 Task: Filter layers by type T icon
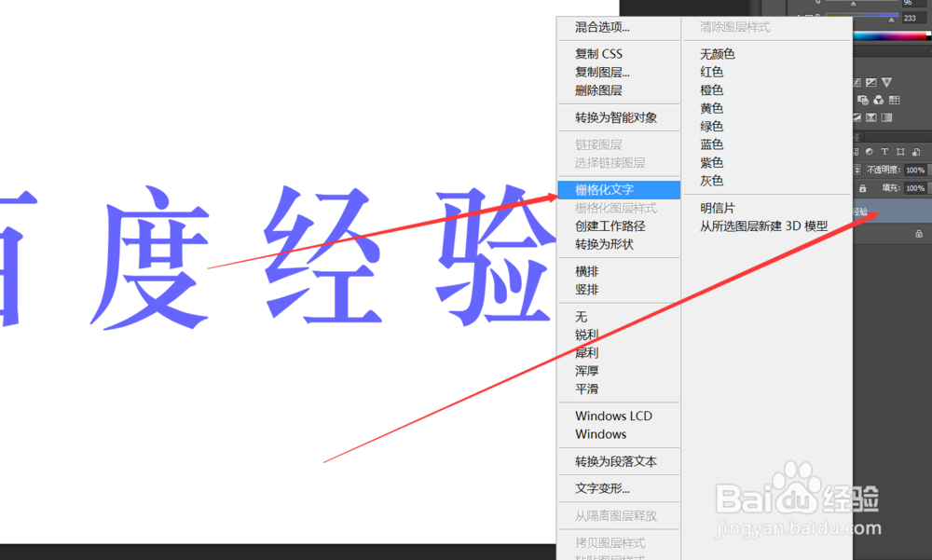884,152
